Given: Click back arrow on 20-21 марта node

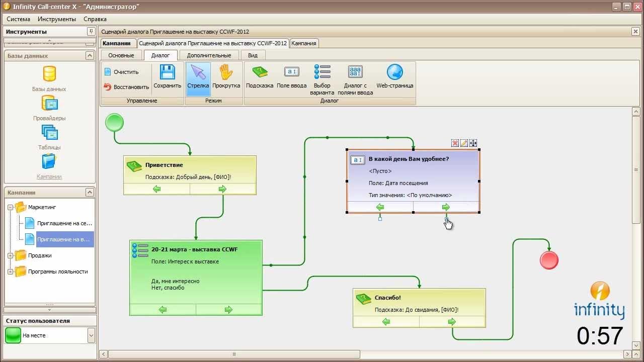Looking at the screenshot, I should [x=163, y=310].
